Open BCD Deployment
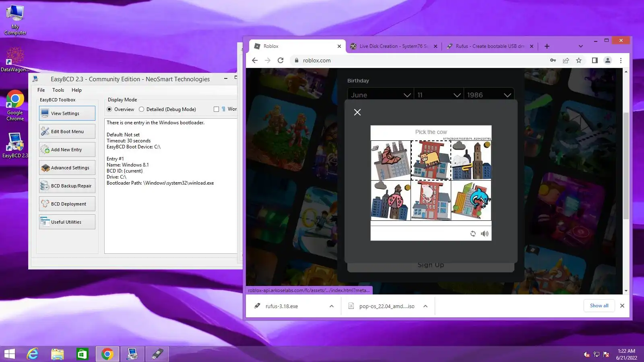The width and height of the screenshot is (644, 362). [67, 204]
